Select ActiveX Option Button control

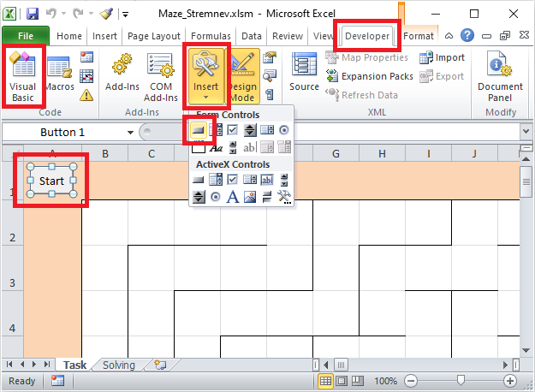point(216,197)
